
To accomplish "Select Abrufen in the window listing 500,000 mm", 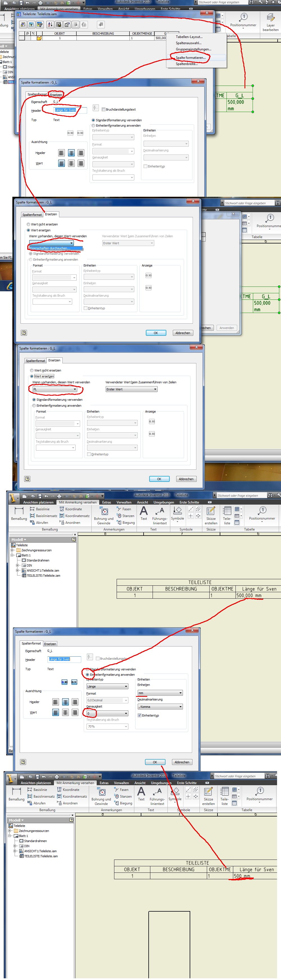I will (39, 523).
